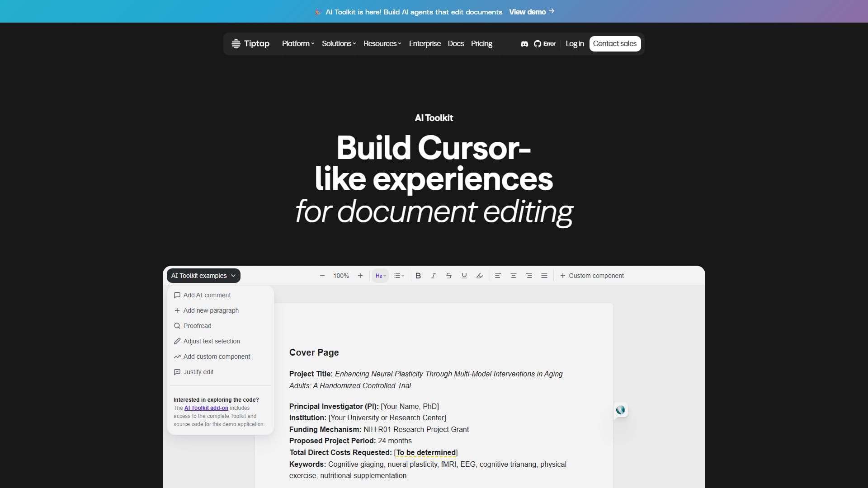This screenshot has height=488, width=868.
Task: Expand the Resources menu
Action: [x=382, y=44]
